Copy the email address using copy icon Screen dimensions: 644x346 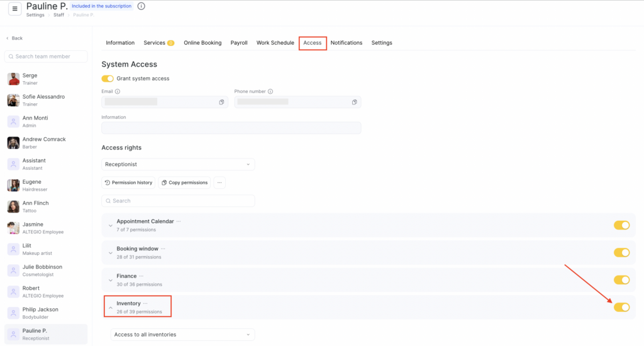tap(221, 102)
